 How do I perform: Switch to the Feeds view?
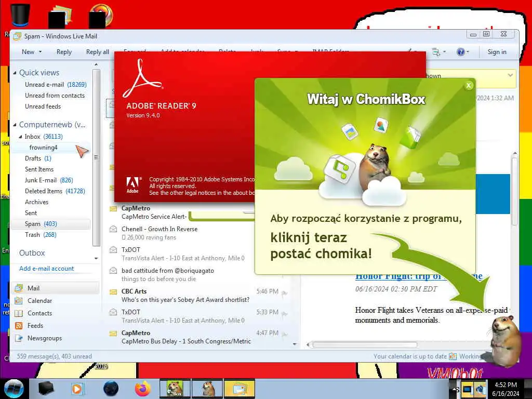pyautogui.click(x=35, y=326)
